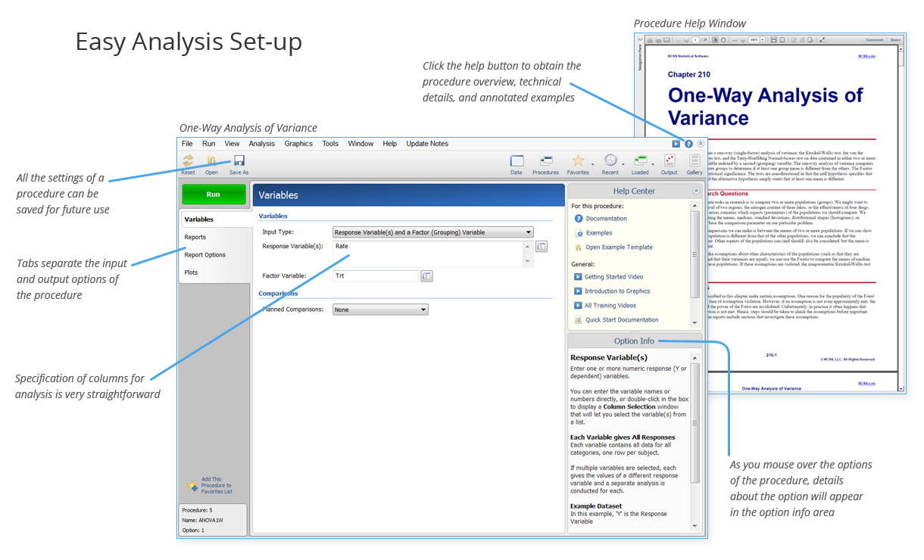924x560 pixels.
Task: Open the Graphics menu
Action: tap(298, 143)
